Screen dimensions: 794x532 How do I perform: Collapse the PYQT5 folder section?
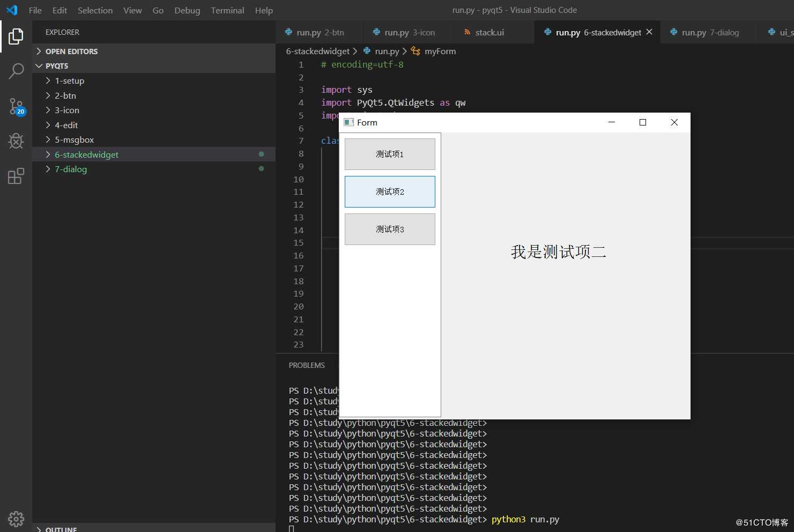point(39,66)
